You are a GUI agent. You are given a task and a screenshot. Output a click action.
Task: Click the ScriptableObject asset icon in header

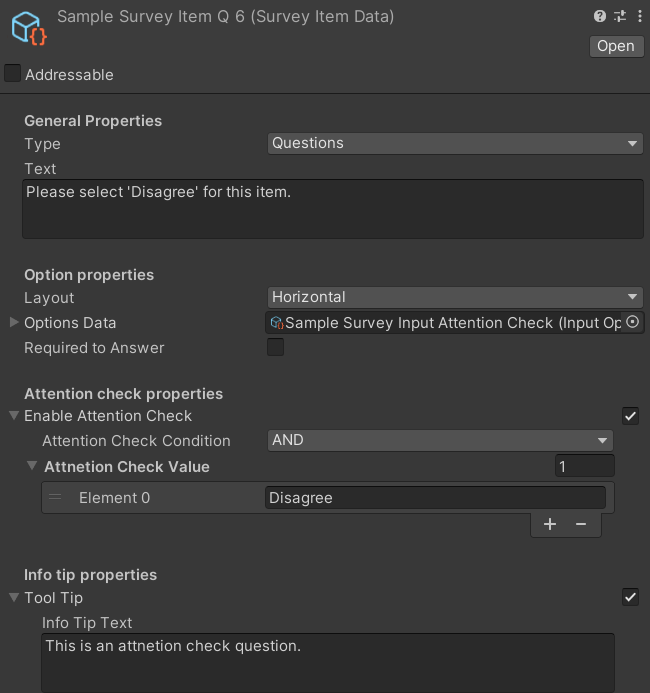29,29
